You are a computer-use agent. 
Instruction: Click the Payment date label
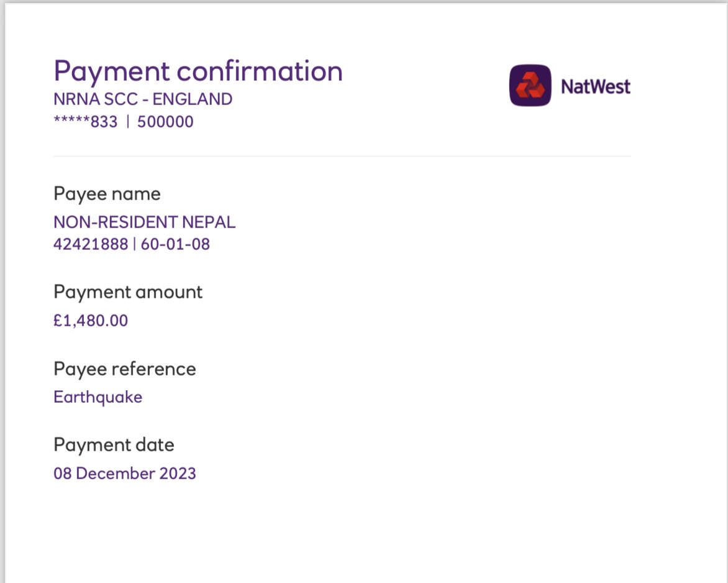tap(114, 445)
